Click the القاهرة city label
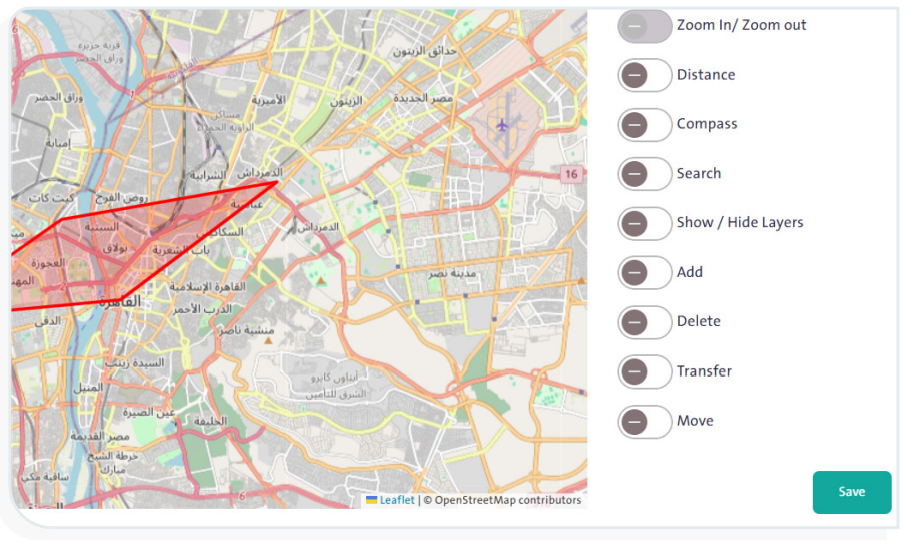Image resolution: width=909 pixels, height=544 pixels. click(x=118, y=301)
